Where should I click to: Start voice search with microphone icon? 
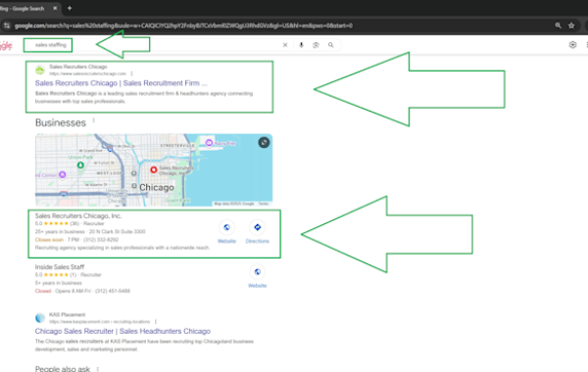tap(301, 45)
